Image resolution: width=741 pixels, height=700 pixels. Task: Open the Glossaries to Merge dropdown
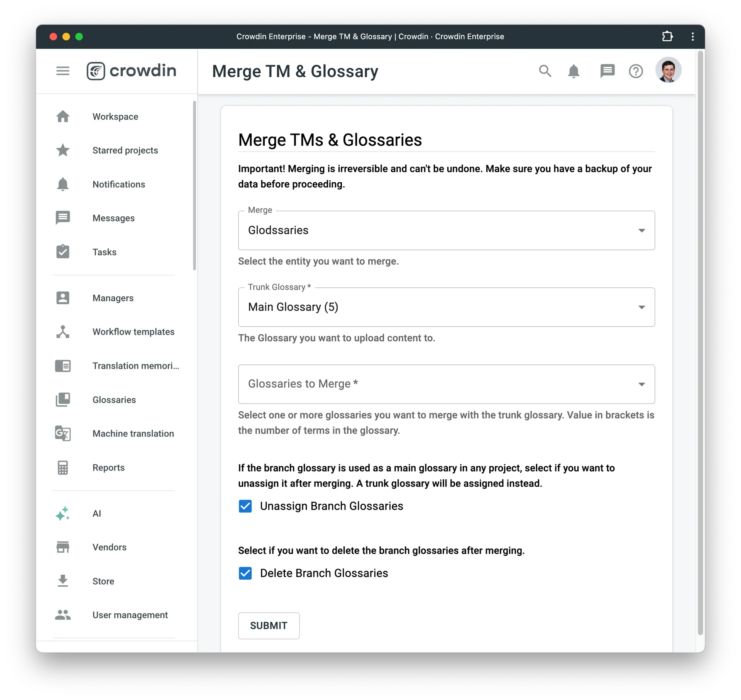[446, 383]
